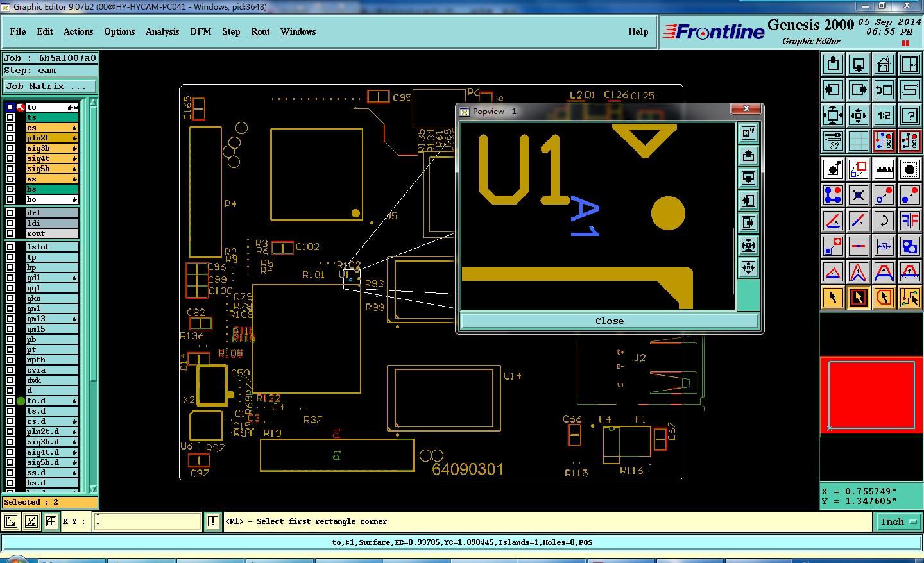Zoom in with the four-arrows-inward icon on main toolbar
The width and height of the screenshot is (924, 563).
tap(833, 115)
